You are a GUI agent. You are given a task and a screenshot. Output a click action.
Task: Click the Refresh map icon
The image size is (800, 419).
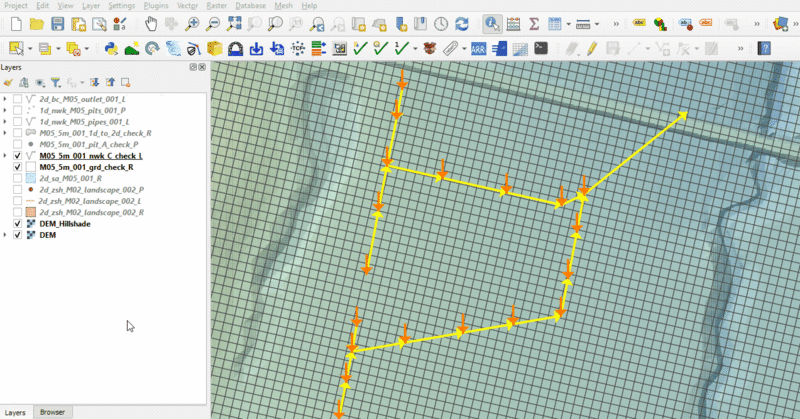coord(461,23)
